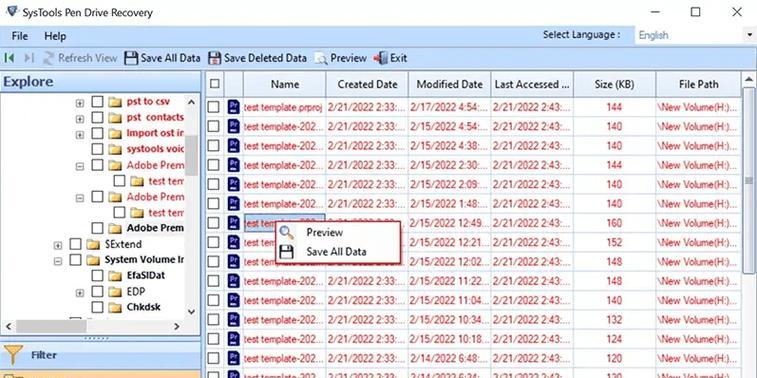This screenshot has height=378, width=757.
Task: Tick the $Extend folder checkbox
Action: click(75, 244)
